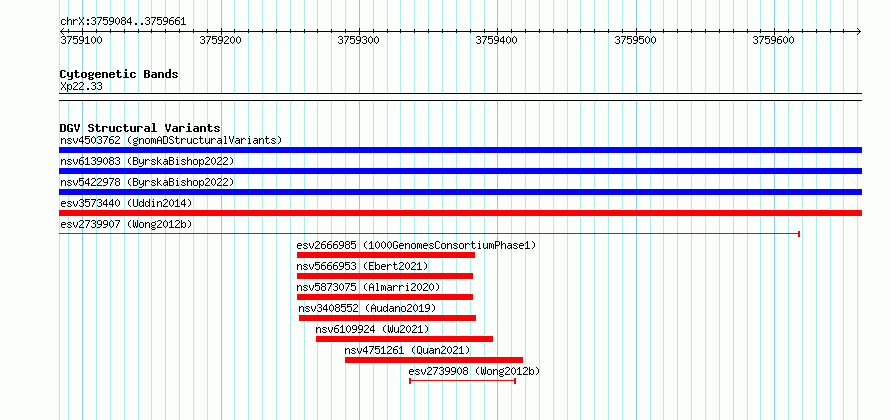This screenshot has height=420, width=890.
Task: Open the nsv5666953 Ebert2021 label
Action: pyautogui.click(x=362, y=266)
